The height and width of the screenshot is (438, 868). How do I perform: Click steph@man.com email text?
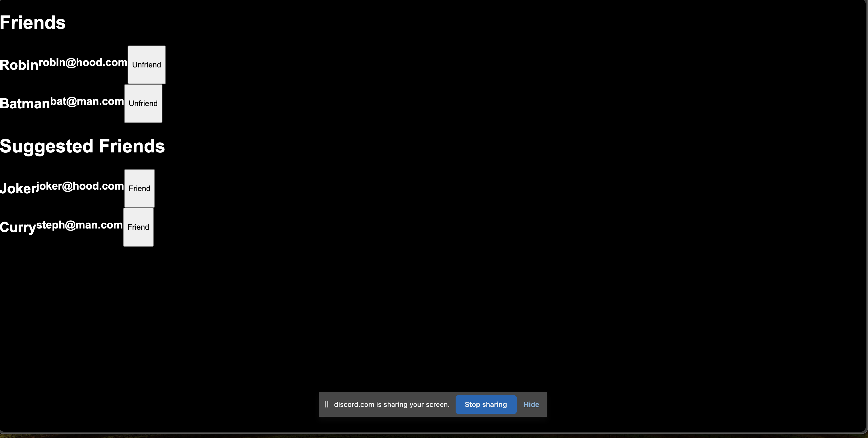(x=79, y=225)
